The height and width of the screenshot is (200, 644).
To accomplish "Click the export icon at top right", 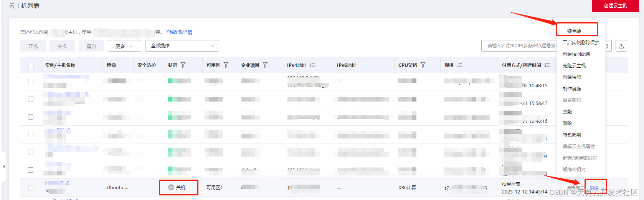I will click(x=621, y=46).
